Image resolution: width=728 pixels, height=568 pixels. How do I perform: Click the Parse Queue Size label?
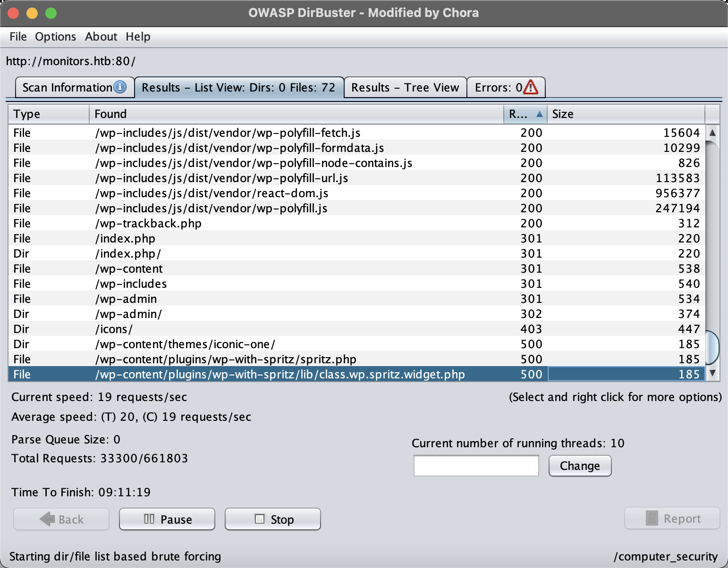(66, 439)
